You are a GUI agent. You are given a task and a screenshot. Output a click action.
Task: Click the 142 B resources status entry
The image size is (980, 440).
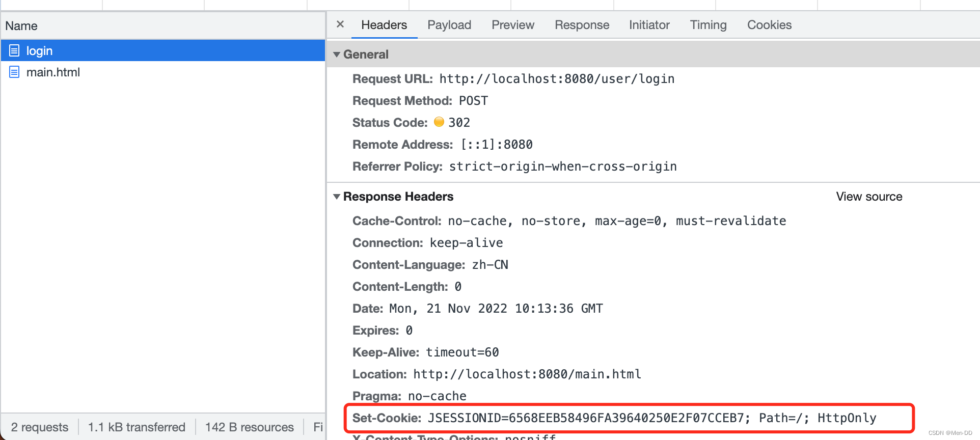(x=250, y=427)
